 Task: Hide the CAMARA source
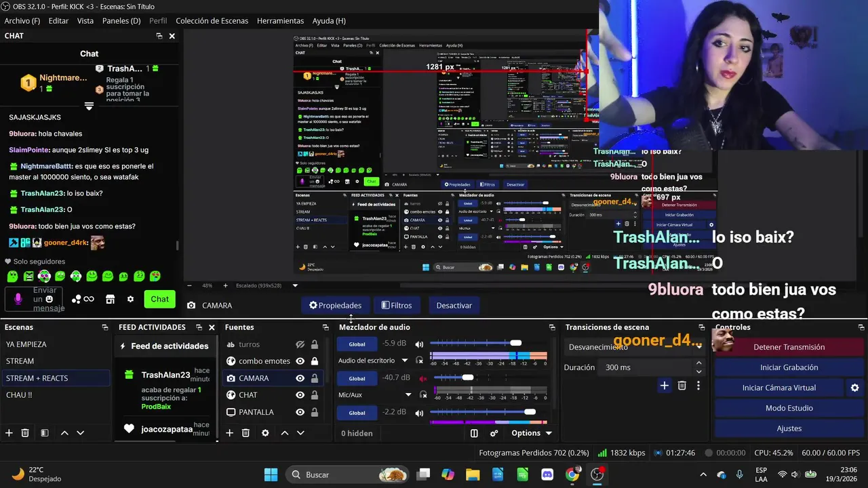coord(300,378)
